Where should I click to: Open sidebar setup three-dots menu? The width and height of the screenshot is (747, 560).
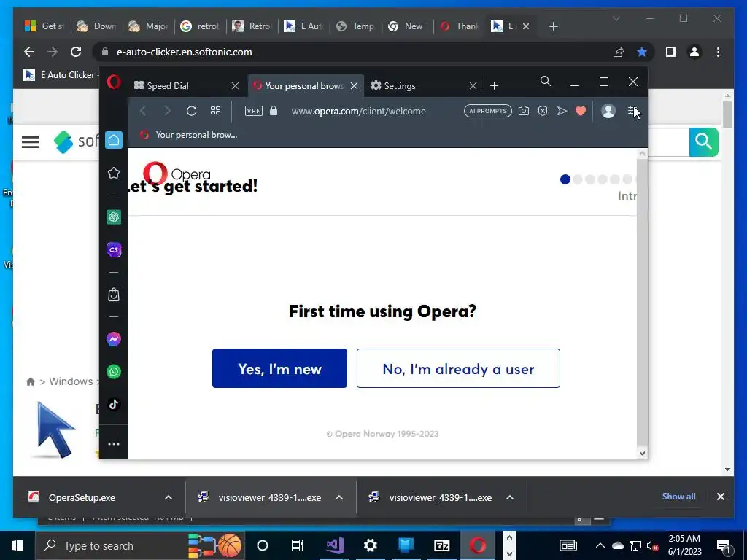pyautogui.click(x=113, y=444)
